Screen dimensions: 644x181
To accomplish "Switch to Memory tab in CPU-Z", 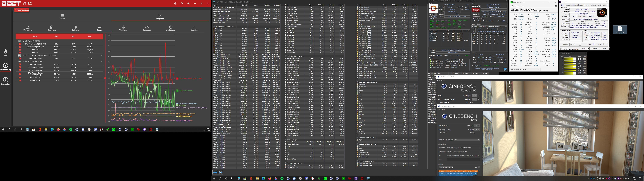I will point(581,5).
